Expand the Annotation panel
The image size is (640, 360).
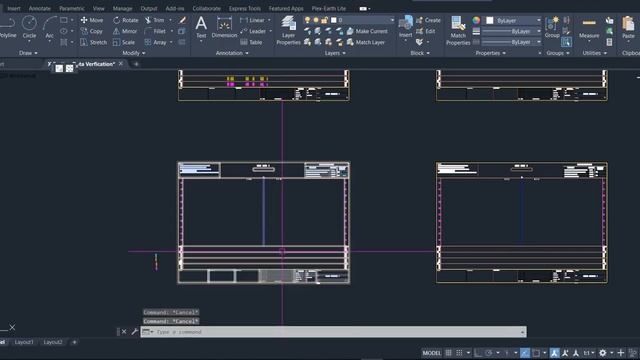232,53
